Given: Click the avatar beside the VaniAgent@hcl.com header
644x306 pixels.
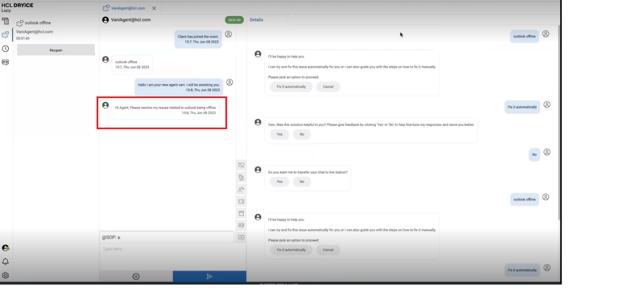Looking at the screenshot, I should click(105, 20).
